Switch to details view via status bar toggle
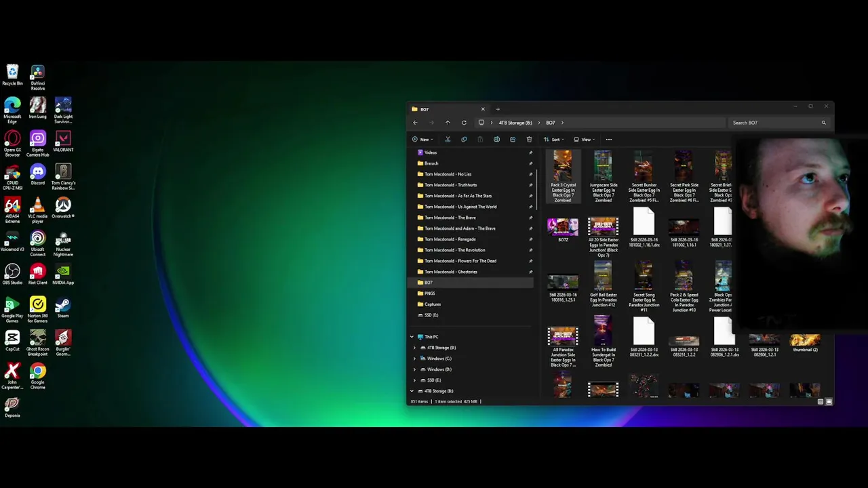This screenshot has height=488, width=868. [x=821, y=402]
